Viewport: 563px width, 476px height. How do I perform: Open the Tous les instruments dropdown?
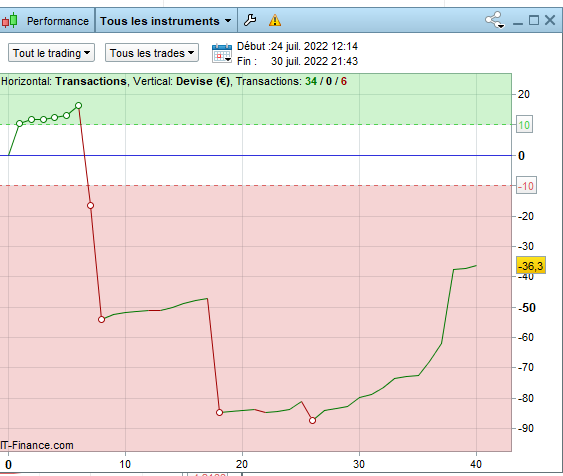[x=166, y=21]
